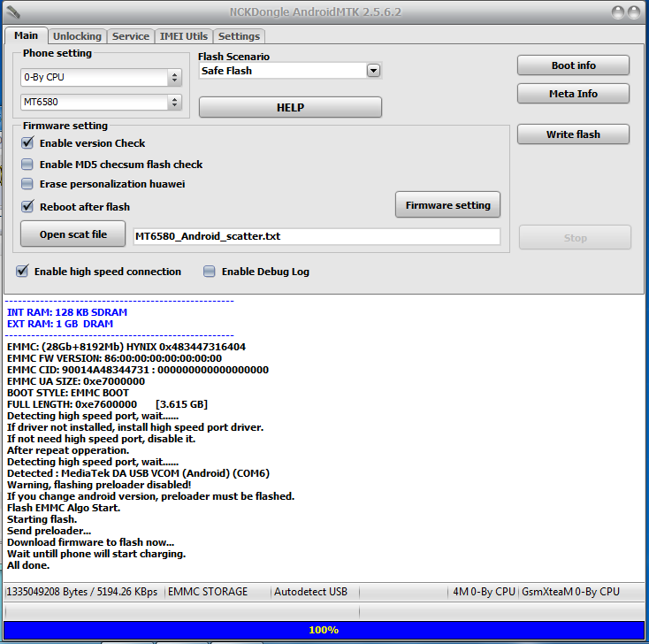Switch to the IMEI Utils tab
649x644 pixels.
(183, 36)
